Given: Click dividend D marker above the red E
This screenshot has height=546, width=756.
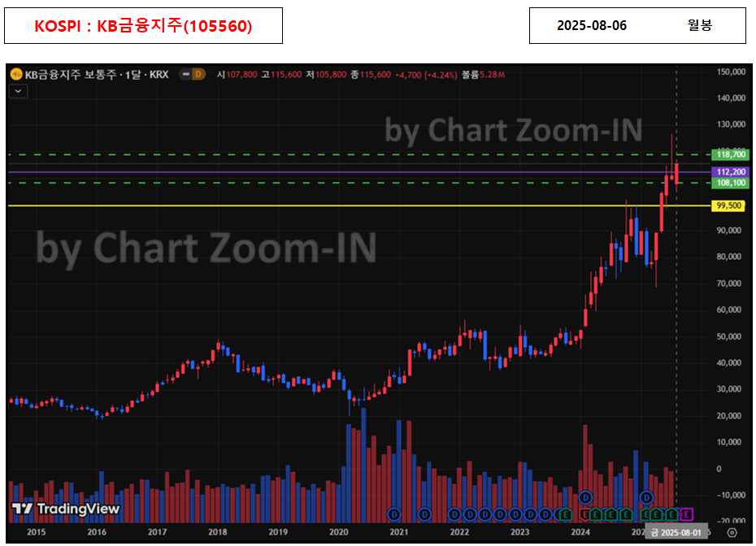Looking at the screenshot, I should click(585, 497).
